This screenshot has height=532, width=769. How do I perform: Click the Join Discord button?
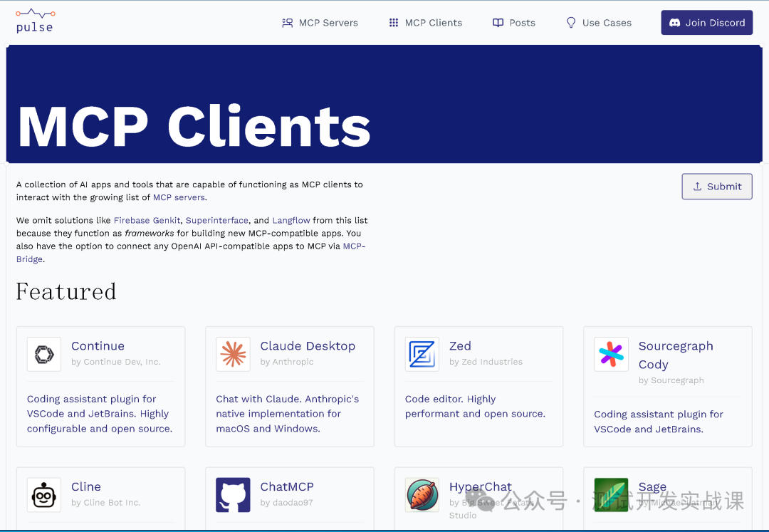[707, 23]
